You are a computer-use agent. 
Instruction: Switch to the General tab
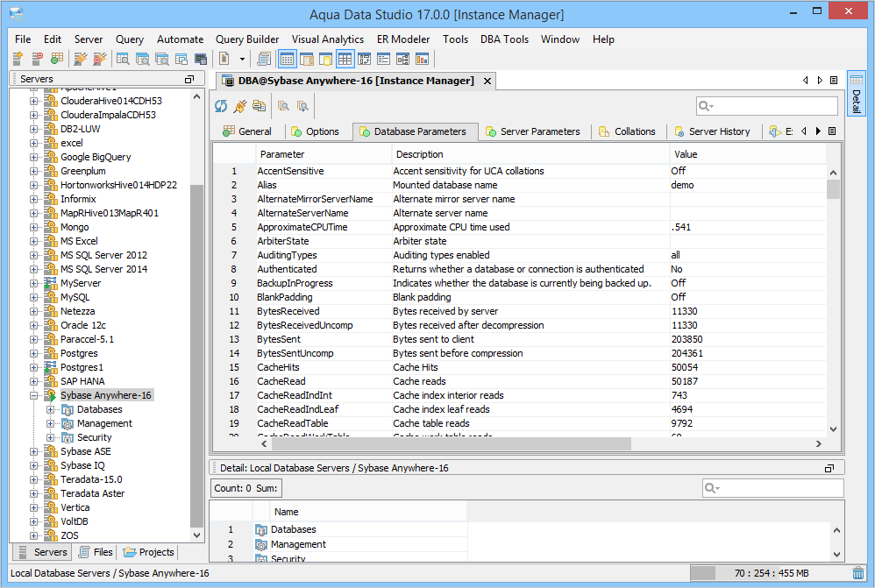pos(247,131)
